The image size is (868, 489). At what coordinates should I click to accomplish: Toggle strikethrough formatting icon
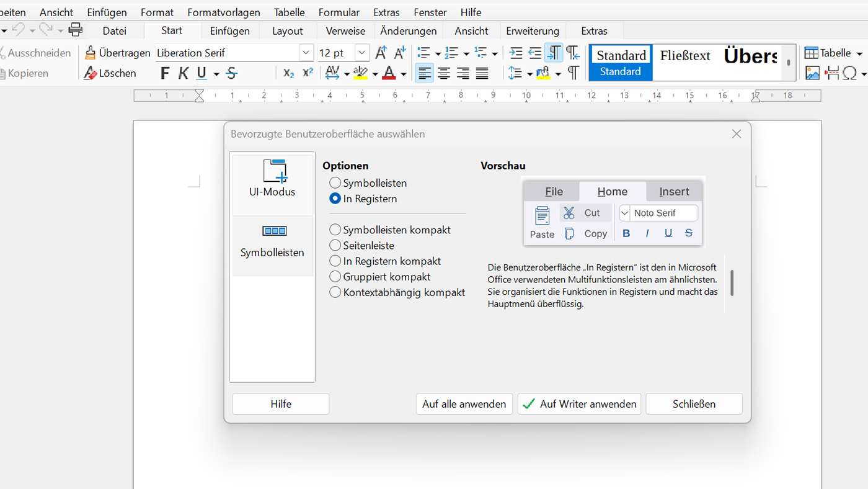232,73
